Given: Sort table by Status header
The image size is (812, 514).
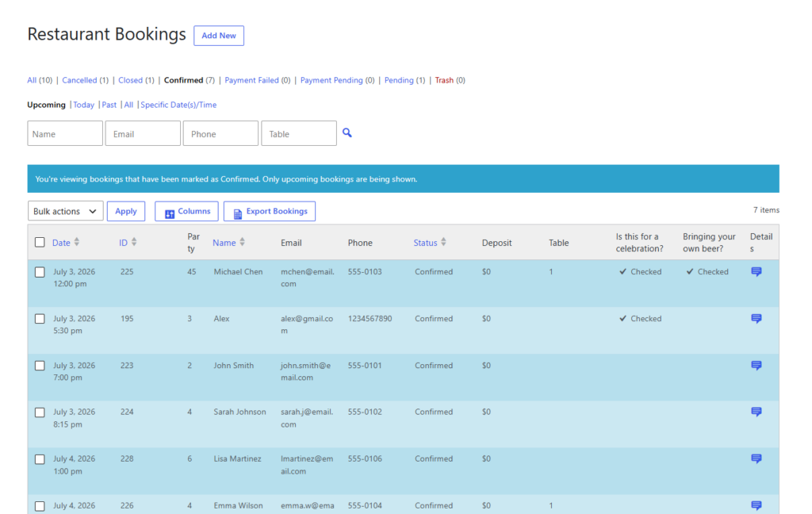Looking at the screenshot, I should point(425,243).
